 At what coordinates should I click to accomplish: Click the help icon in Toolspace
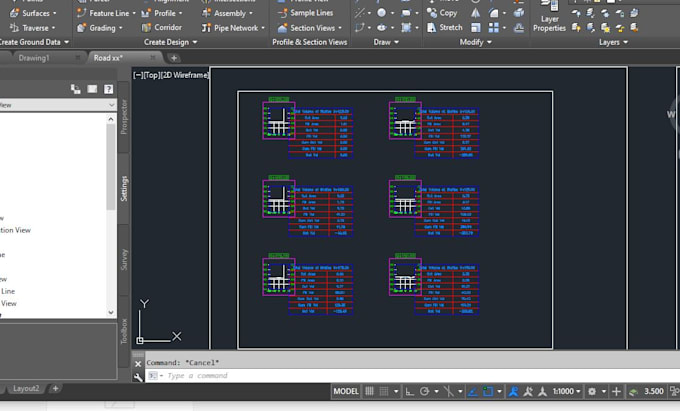click(108, 89)
